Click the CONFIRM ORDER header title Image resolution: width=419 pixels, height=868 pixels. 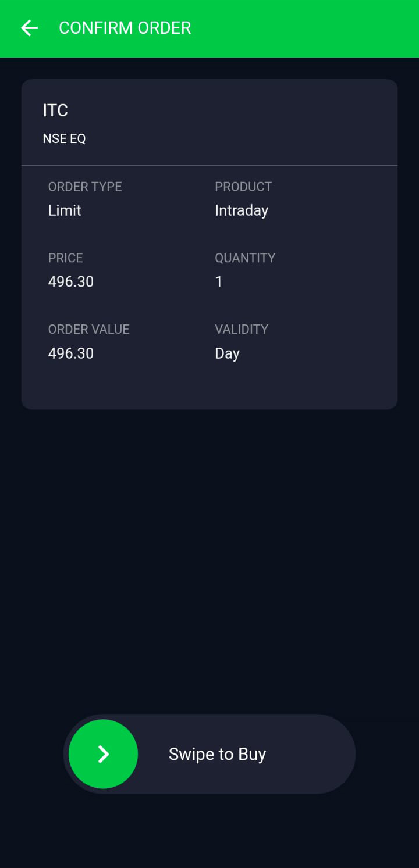coord(125,28)
